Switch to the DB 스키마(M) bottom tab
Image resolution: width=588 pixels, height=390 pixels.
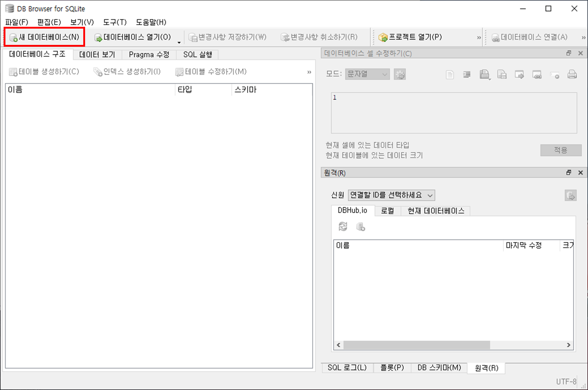coord(439,368)
